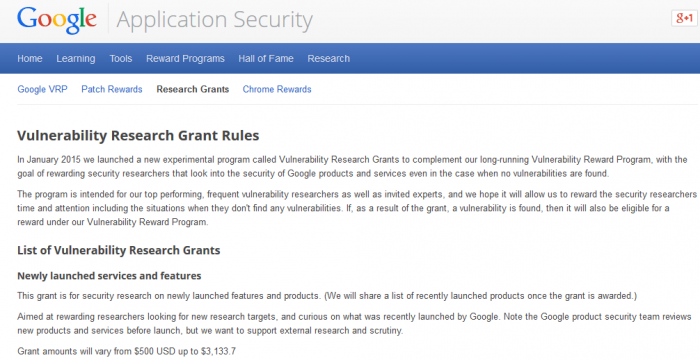
Task: Click the grant amounts line with $3,133.7
Action: click(x=126, y=351)
